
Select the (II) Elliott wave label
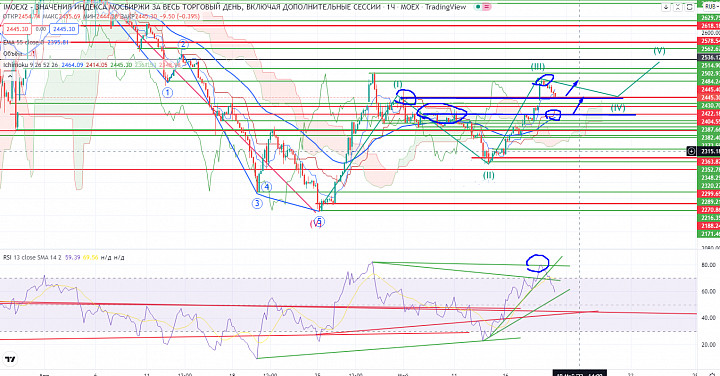(x=489, y=175)
